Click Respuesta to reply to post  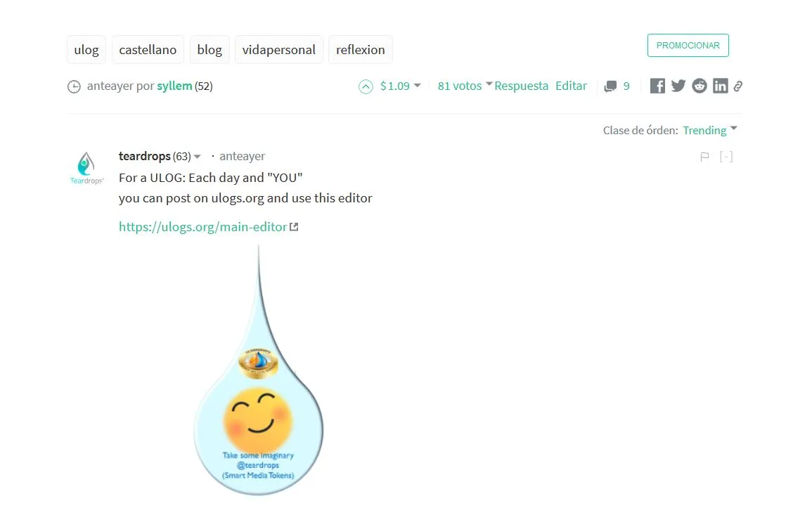(521, 86)
